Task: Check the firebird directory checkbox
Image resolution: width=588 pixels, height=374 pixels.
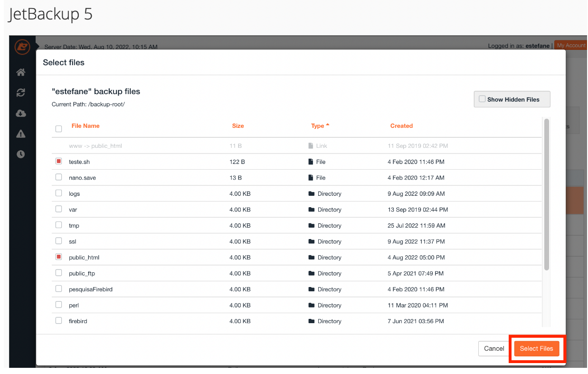Action: pyautogui.click(x=59, y=320)
